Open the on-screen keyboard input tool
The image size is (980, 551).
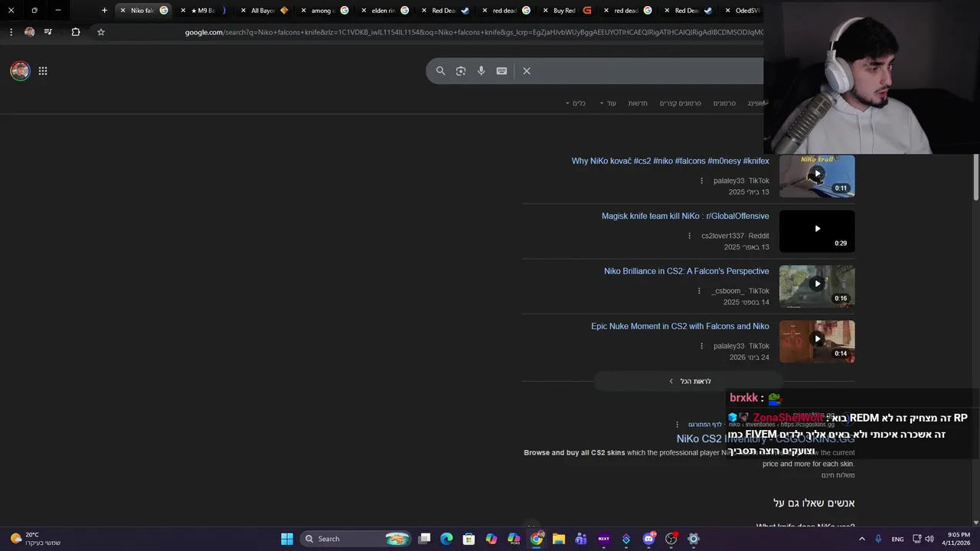point(501,70)
